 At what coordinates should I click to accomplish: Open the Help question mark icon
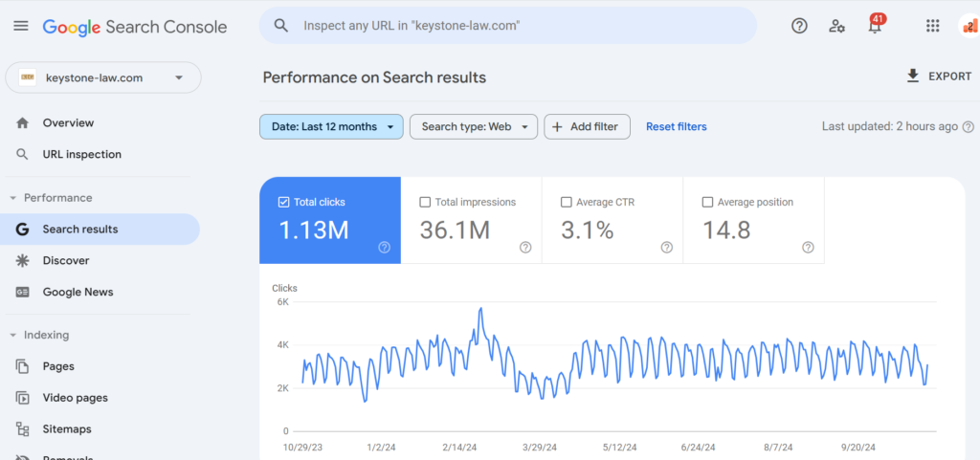799,26
